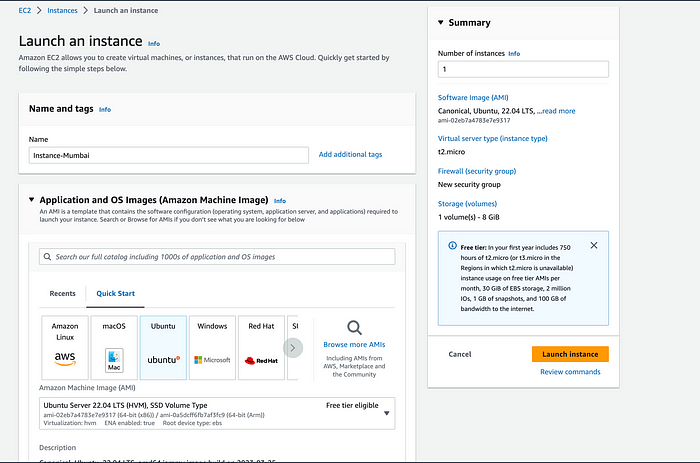Click Info next to Launch an instance heading
This screenshot has height=463, width=700.
pyautogui.click(x=154, y=44)
